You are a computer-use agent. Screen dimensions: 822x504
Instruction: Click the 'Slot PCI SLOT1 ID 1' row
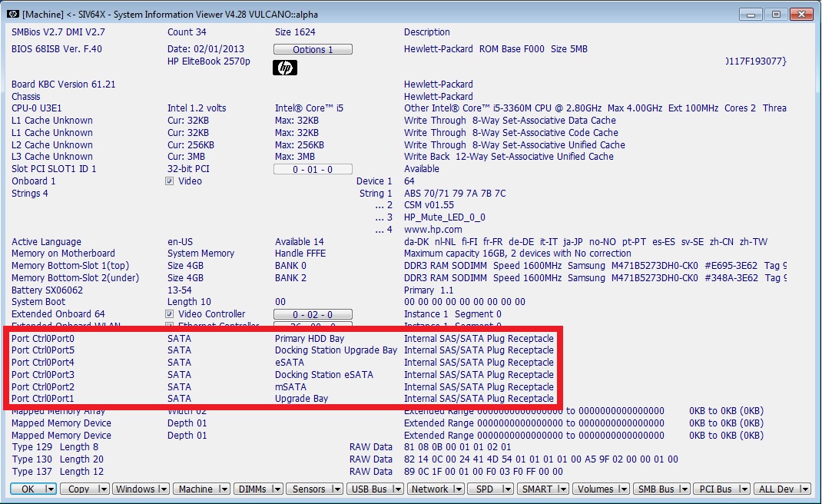point(54,169)
